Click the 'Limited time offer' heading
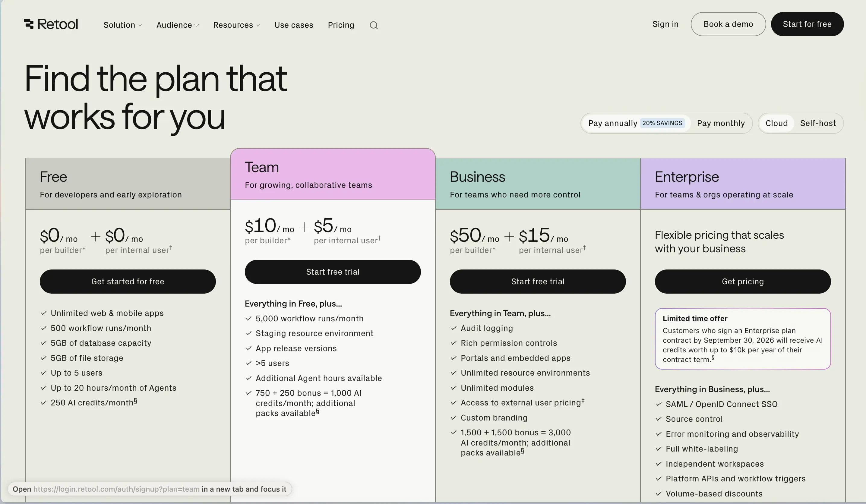The height and width of the screenshot is (504, 866). click(695, 319)
